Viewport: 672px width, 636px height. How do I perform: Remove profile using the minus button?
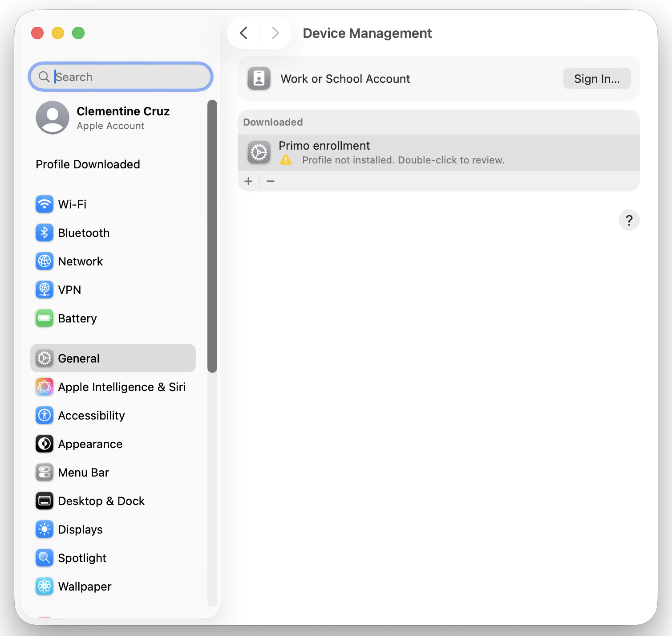[271, 181]
